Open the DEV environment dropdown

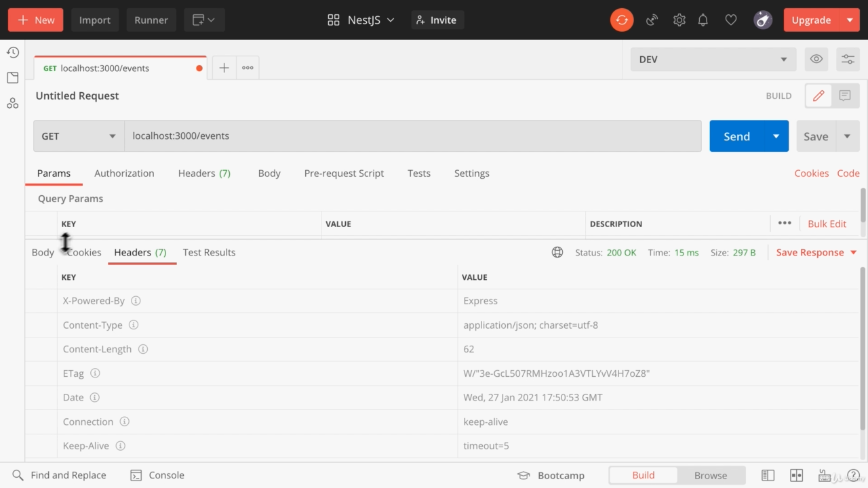pos(713,59)
